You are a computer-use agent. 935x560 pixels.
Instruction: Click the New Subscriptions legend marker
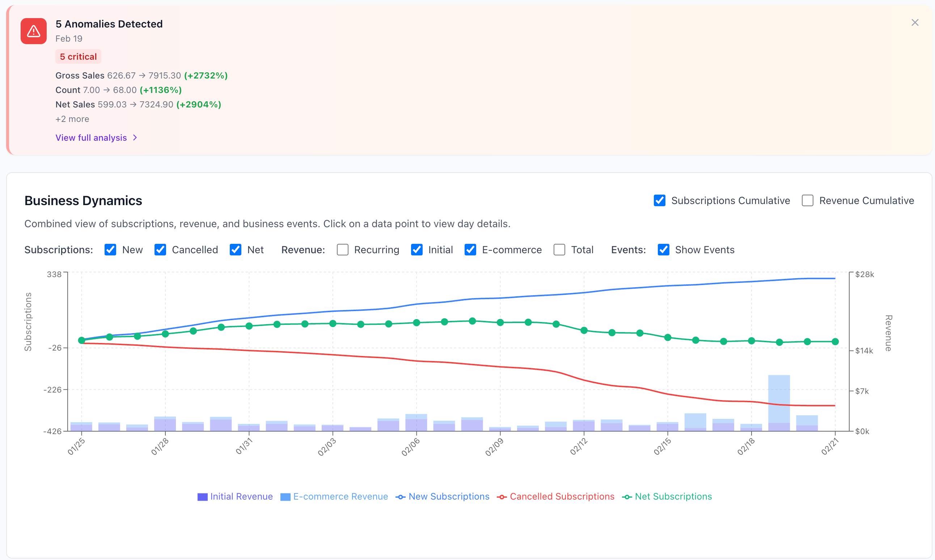(x=401, y=497)
